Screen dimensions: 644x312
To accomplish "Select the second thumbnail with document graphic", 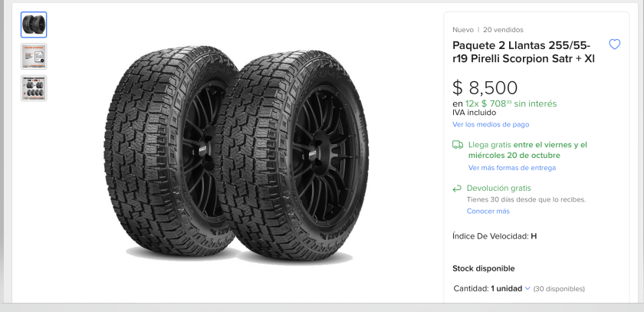I will [34, 56].
